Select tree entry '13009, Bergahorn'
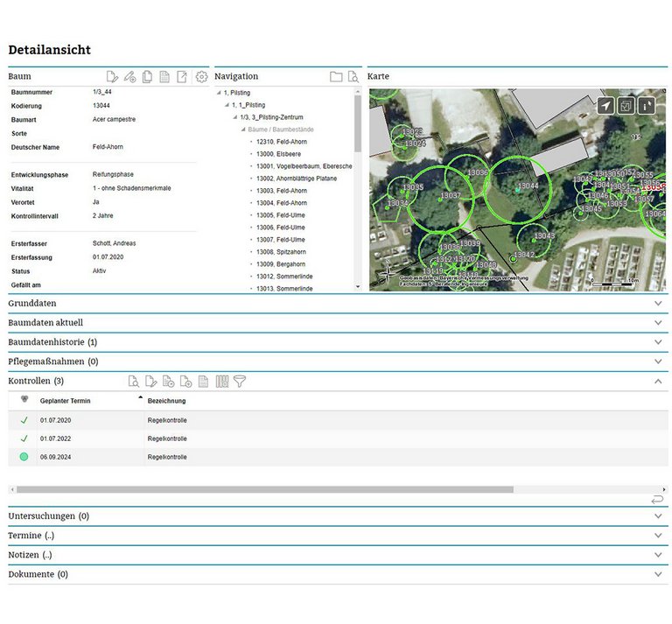The height and width of the screenshot is (624, 672). pyautogui.click(x=281, y=264)
